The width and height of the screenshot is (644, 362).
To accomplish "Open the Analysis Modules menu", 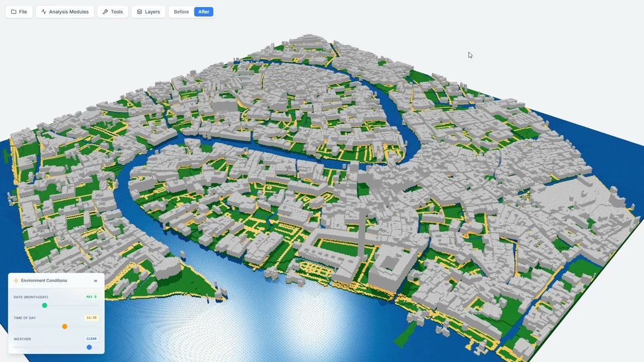I will (65, 12).
